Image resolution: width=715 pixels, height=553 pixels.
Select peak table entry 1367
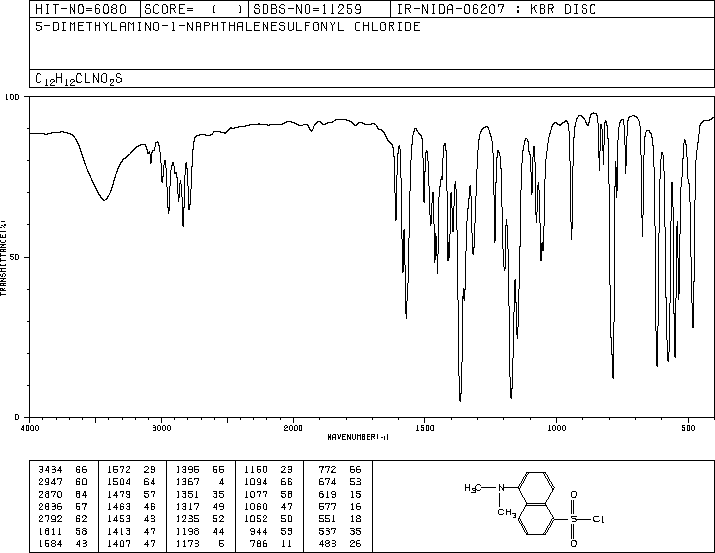187,482
